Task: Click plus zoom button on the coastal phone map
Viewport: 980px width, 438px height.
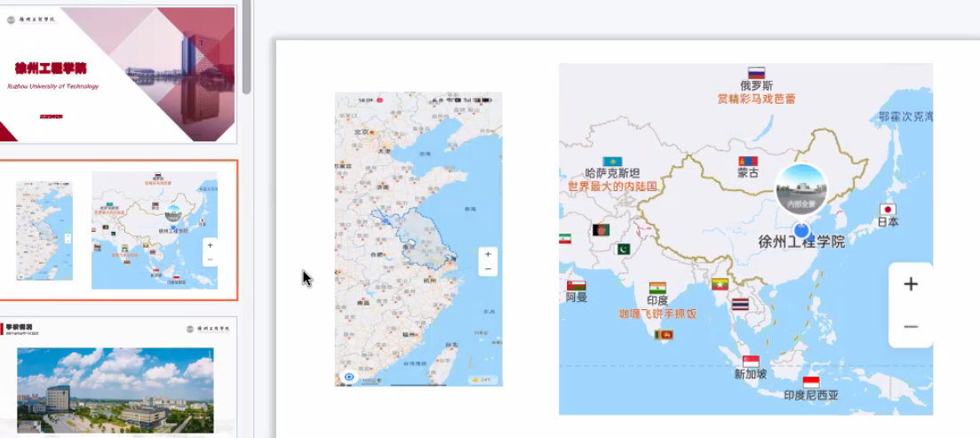Action: pos(488,254)
